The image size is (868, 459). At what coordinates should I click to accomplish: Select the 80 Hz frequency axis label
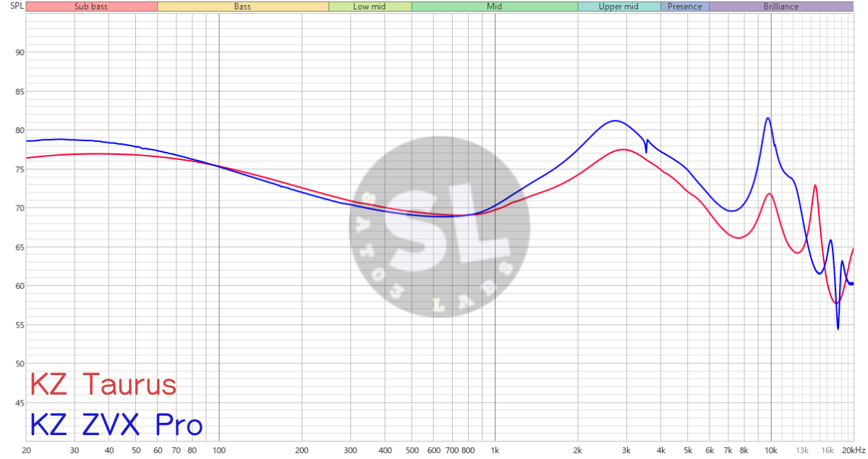[x=192, y=450]
